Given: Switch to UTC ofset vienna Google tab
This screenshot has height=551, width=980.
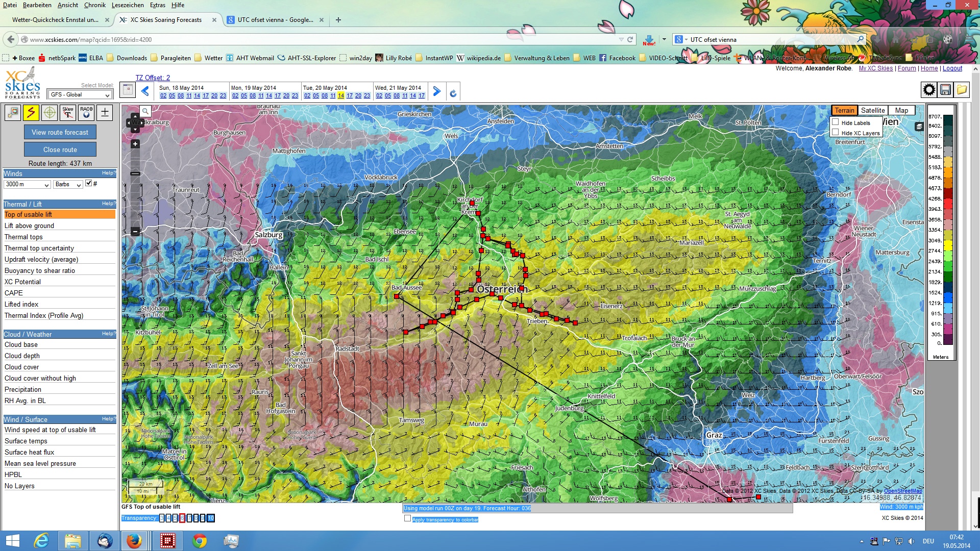Looking at the screenshot, I should pyautogui.click(x=276, y=20).
